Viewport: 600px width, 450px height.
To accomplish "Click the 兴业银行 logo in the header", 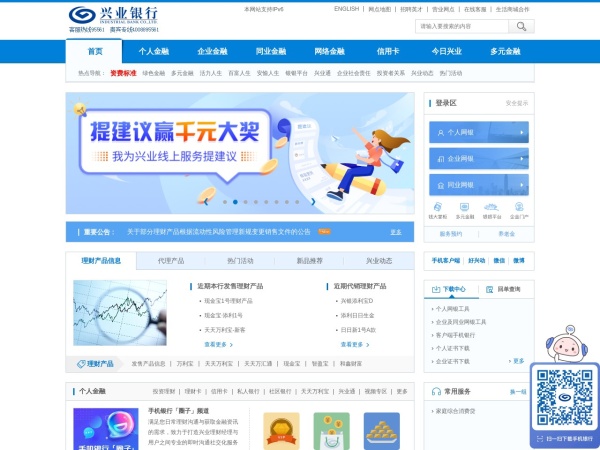I will 115,18.
